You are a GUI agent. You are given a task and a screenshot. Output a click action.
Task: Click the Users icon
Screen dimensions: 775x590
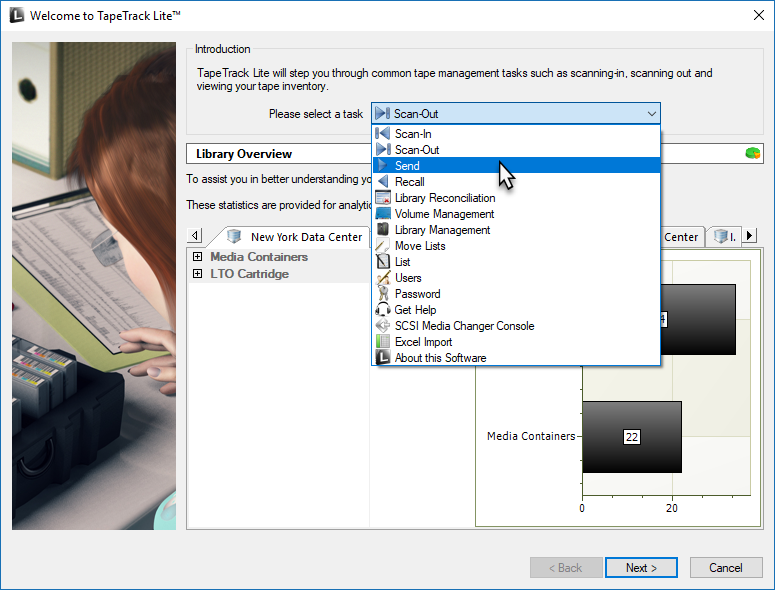point(383,278)
